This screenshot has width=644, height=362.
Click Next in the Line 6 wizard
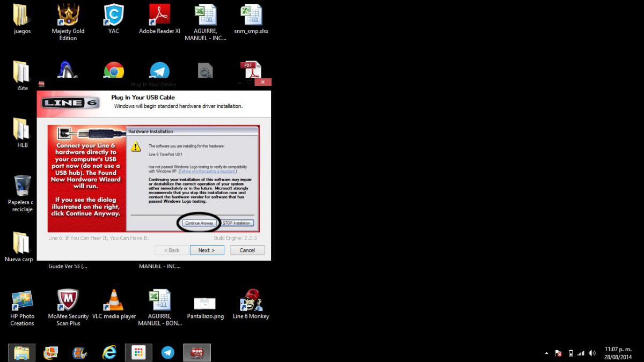point(207,250)
